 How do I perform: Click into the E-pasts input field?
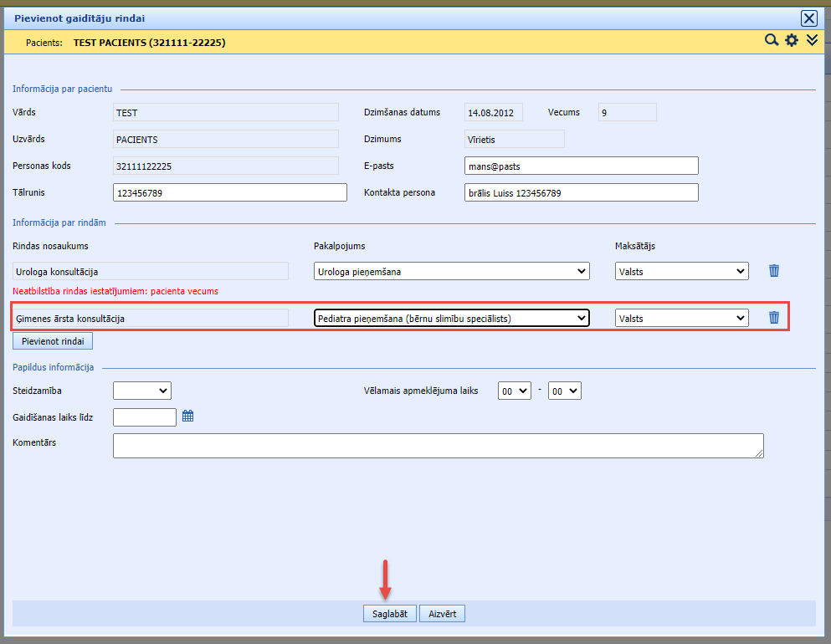tap(581, 166)
